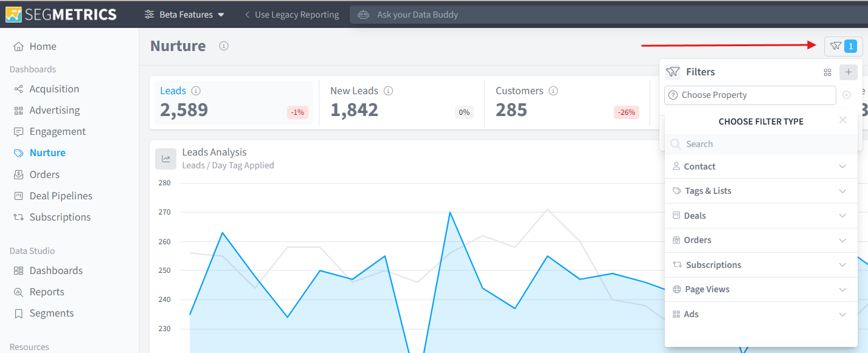Close the Choose Filter Type popup
868x353 pixels.
pyautogui.click(x=842, y=120)
